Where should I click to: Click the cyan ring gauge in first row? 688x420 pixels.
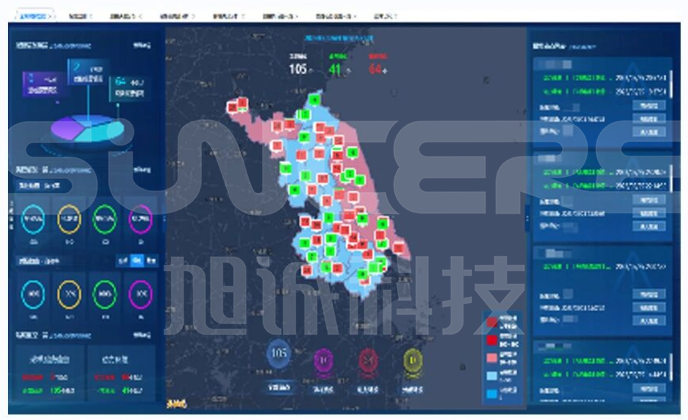tap(33, 219)
